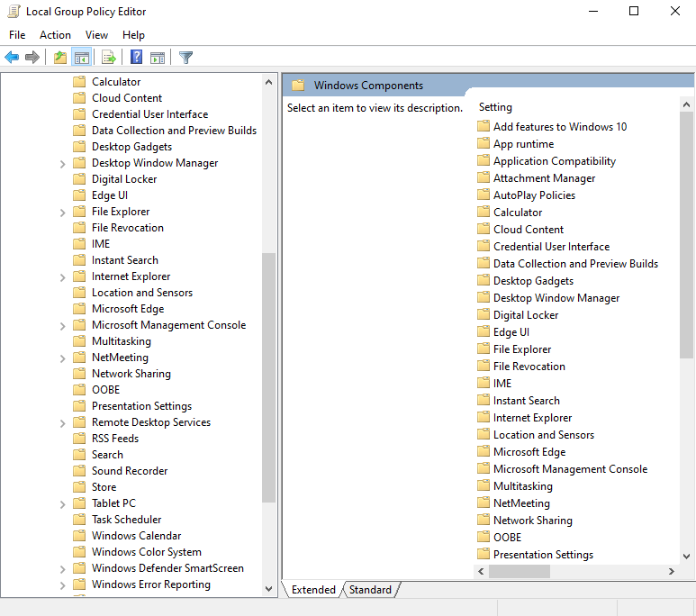Select Edge UI in the tree
Viewport: 696px width, 616px height.
point(110,195)
